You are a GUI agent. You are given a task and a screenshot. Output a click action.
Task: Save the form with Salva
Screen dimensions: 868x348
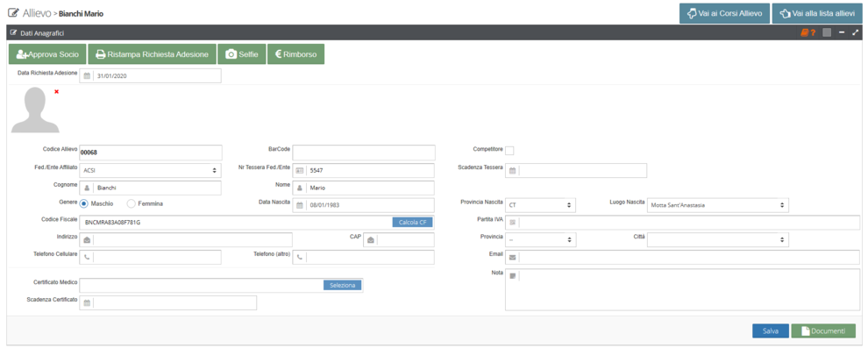(x=771, y=330)
